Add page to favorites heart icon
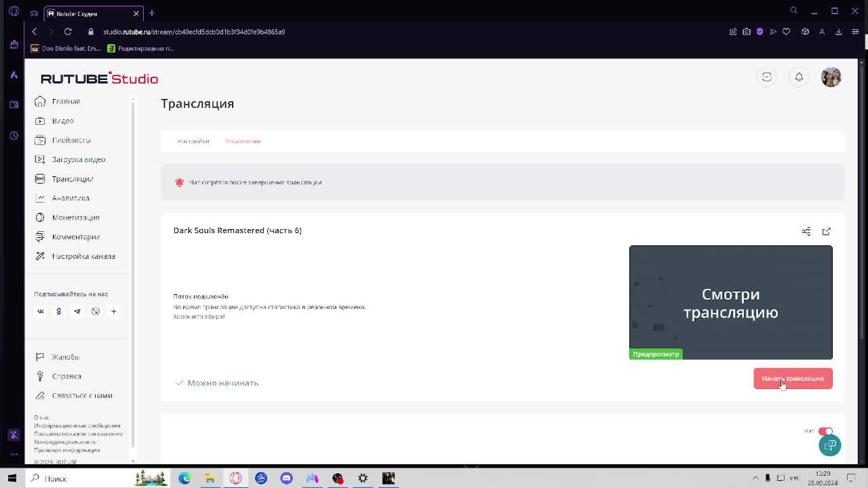This screenshot has width=868, height=488. (787, 31)
